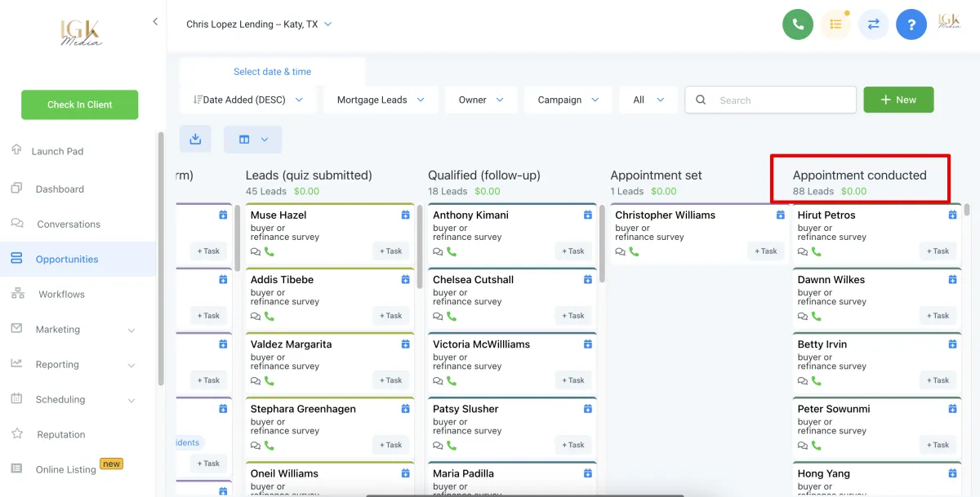Click phone icon on Anthony Kimani card
Screen dimensions: 980x497
tap(452, 251)
